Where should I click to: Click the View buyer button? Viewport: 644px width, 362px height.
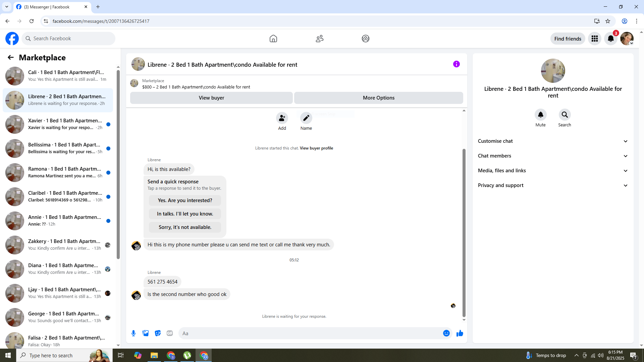coord(211,98)
